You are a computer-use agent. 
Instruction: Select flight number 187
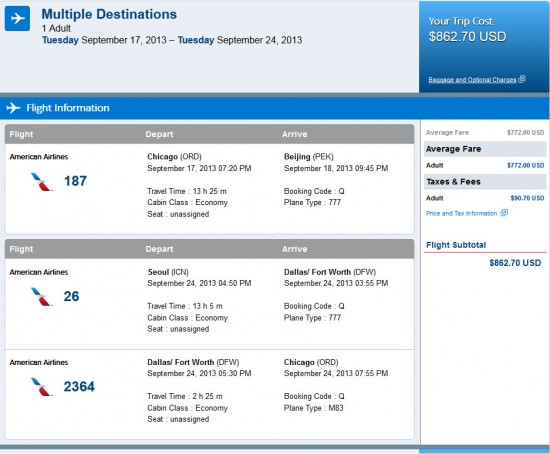click(75, 181)
